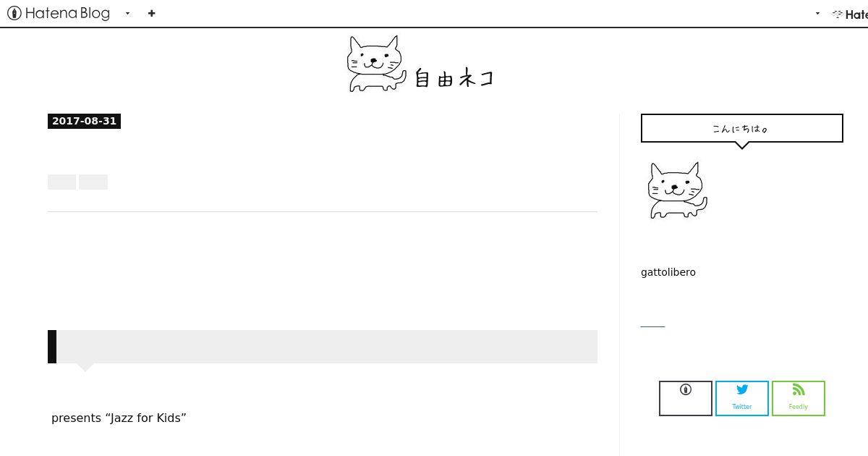Click the gray section heading bar
Viewport: 868px width, 456px height.
coord(323,347)
